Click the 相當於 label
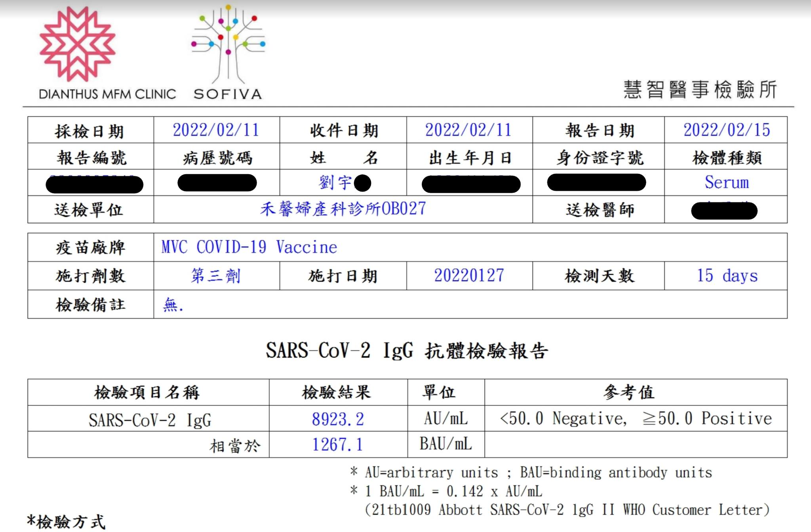This screenshot has height=532, width=811. point(235,446)
